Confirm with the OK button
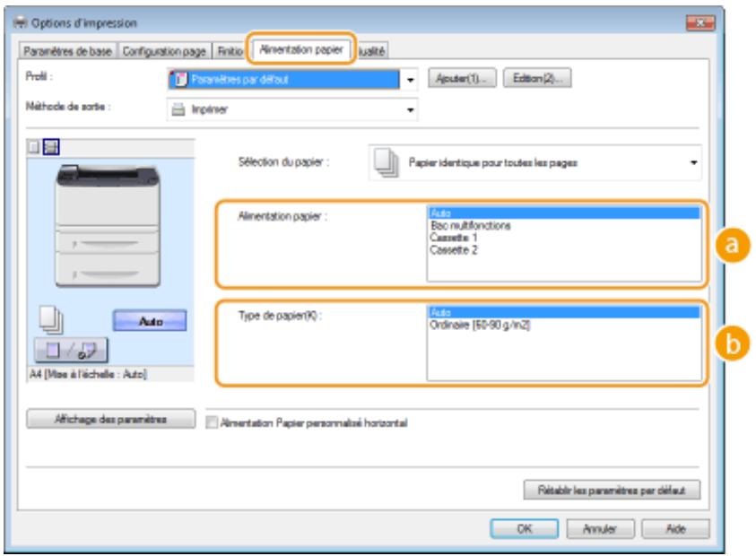 tap(524, 529)
